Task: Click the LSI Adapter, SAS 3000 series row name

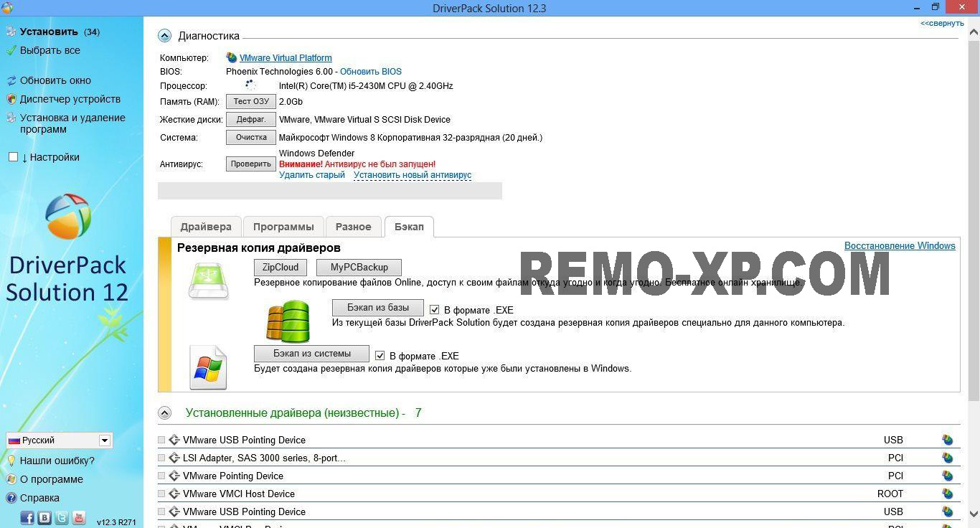Action: click(264, 458)
